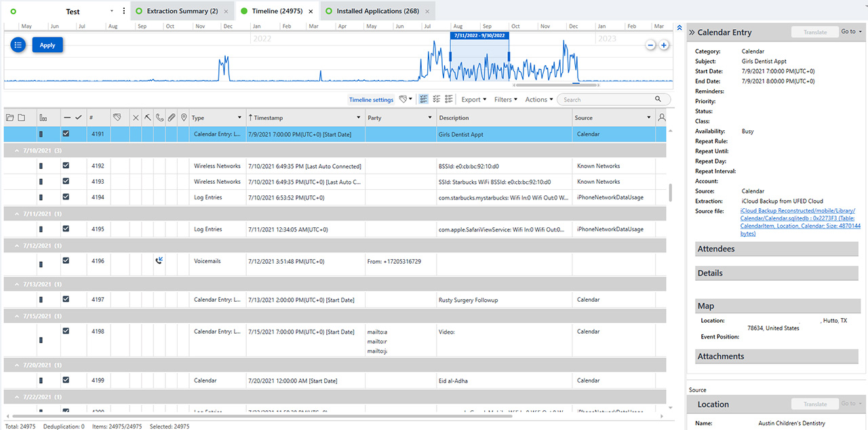Zoom in the timeline graph
The height and width of the screenshot is (430, 868).
click(x=664, y=45)
